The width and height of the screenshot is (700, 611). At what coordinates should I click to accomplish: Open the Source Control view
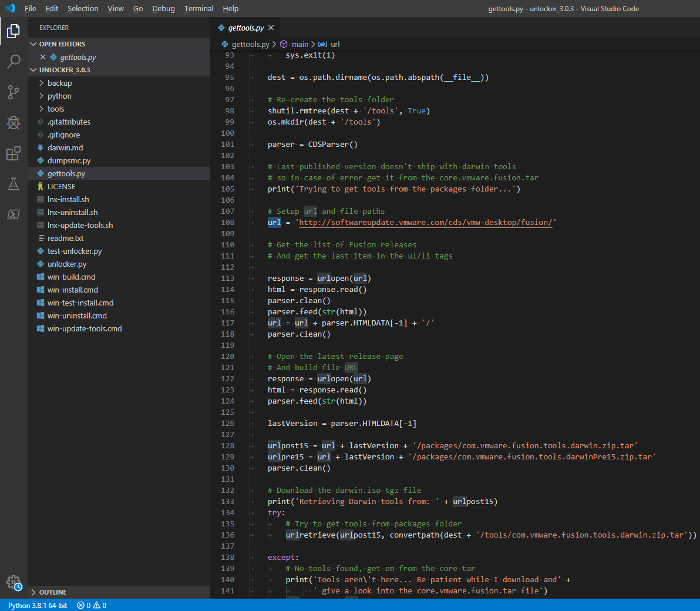(14, 92)
